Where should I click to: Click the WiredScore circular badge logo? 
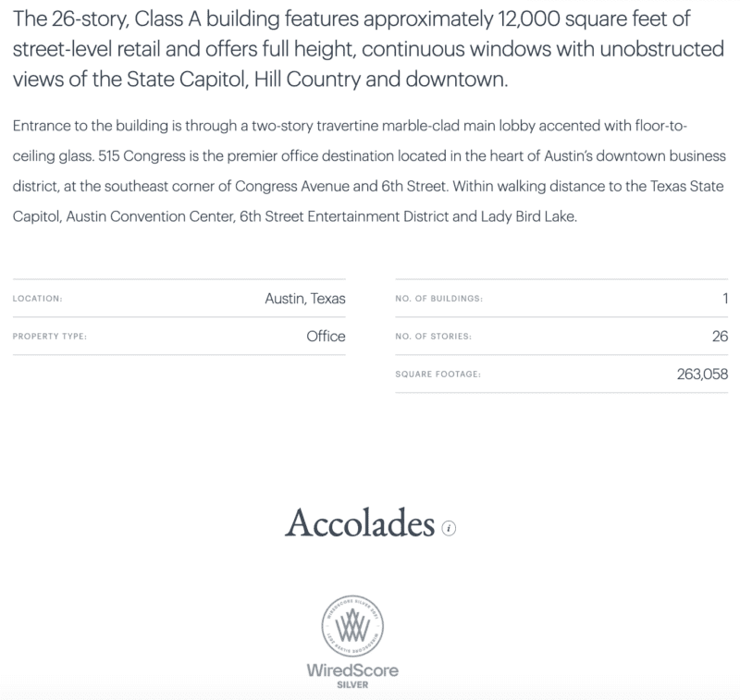(x=352, y=626)
